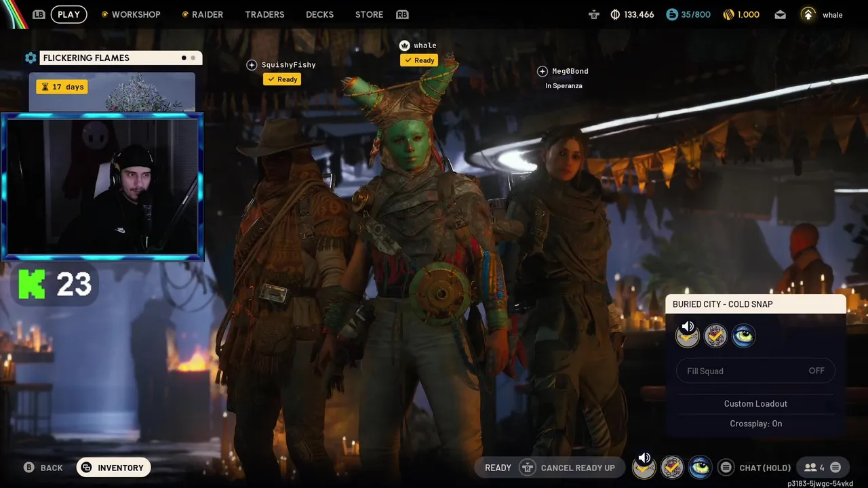
Task: Click the whale username in top bar
Action: pos(833,15)
